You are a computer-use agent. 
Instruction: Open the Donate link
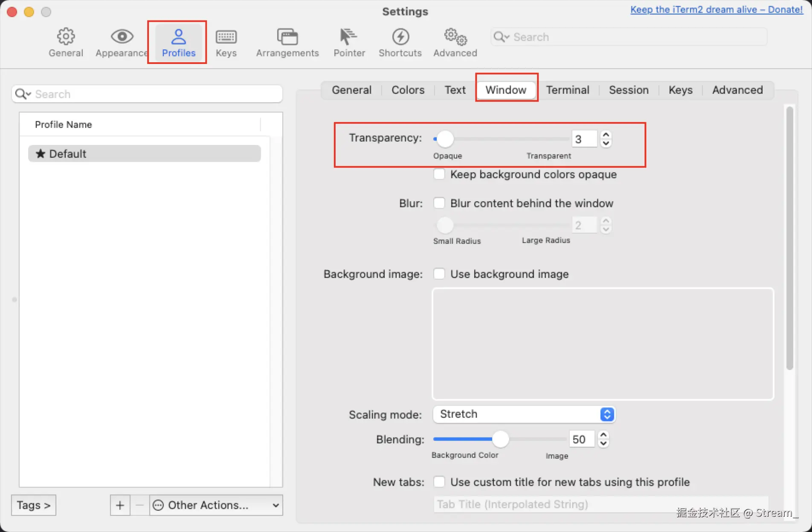coord(716,9)
